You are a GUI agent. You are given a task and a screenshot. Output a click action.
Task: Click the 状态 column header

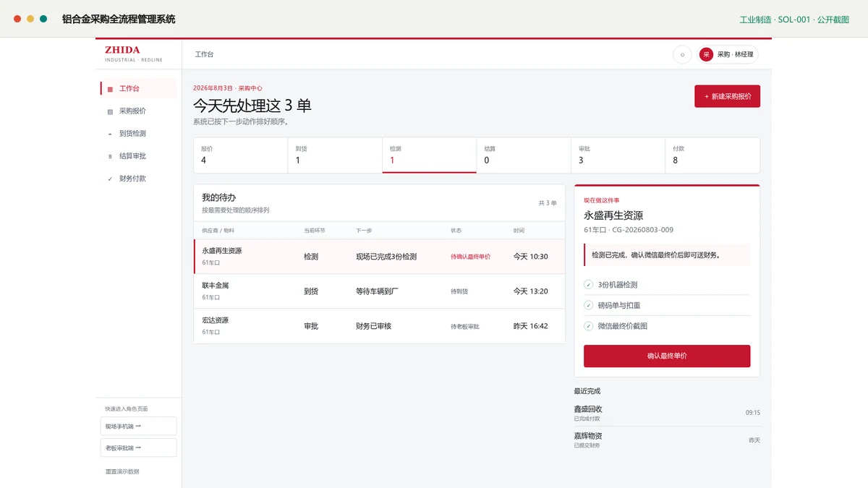(456, 231)
